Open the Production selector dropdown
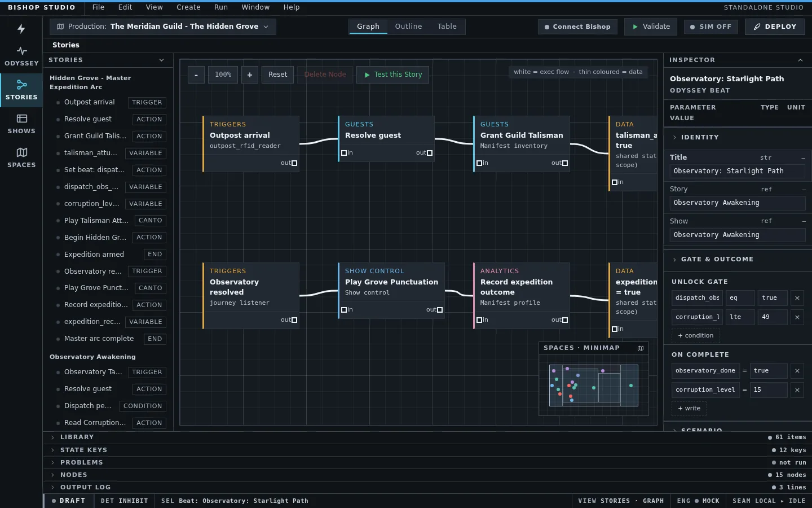This screenshot has height=508, width=812. point(163,27)
